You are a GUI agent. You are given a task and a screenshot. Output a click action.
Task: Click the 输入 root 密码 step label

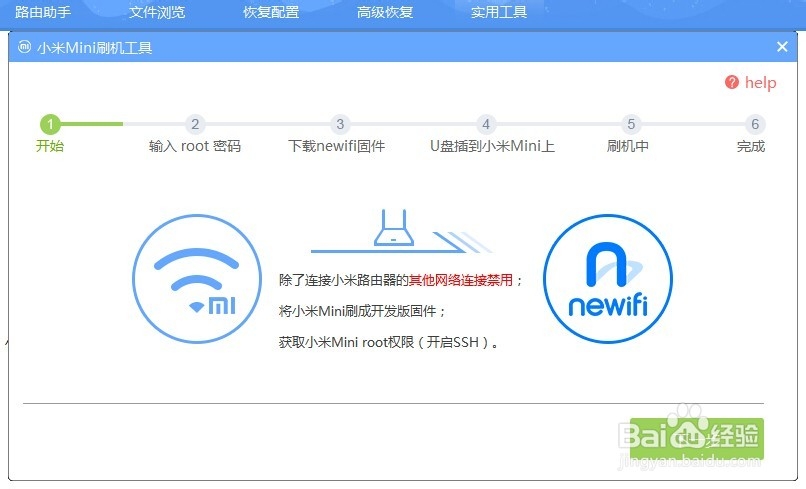point(195,146)
